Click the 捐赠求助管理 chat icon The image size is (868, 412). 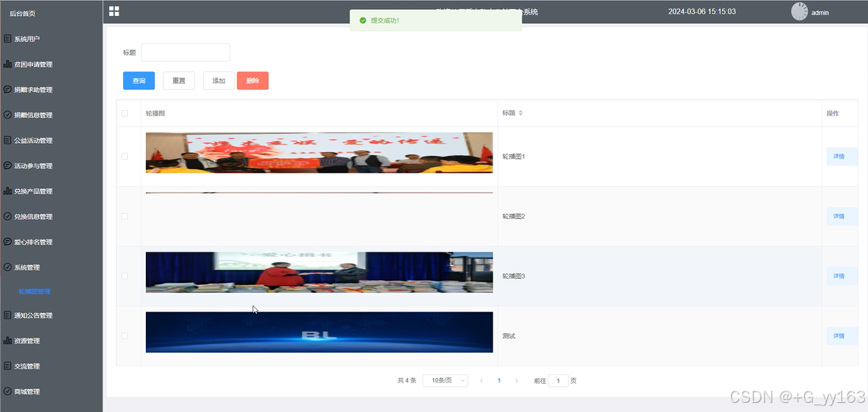tap(7, 89)
